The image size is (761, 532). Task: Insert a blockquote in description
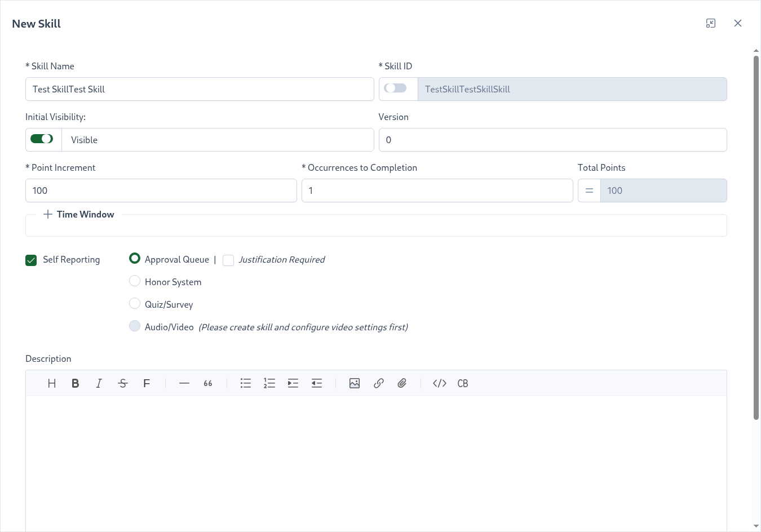(208, 383)
